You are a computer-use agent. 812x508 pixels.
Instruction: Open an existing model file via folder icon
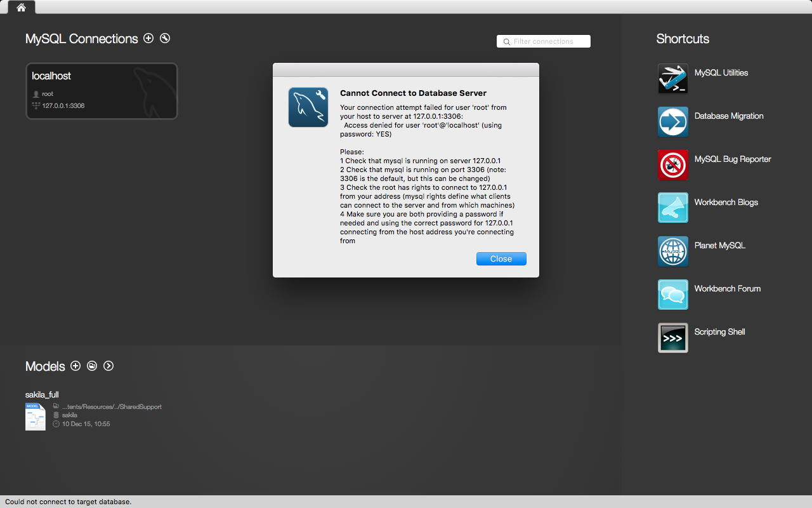click(x=92, y=366)
